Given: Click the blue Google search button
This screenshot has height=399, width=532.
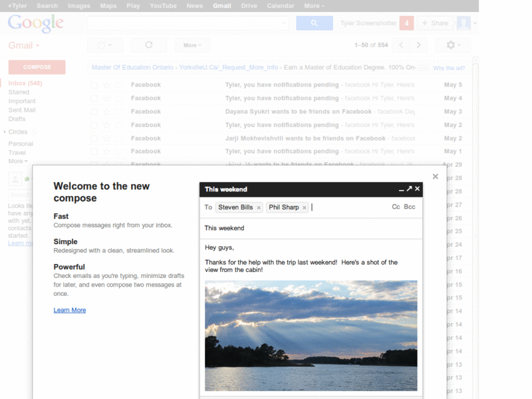Looking at the screenshot, I should (314, 23).
